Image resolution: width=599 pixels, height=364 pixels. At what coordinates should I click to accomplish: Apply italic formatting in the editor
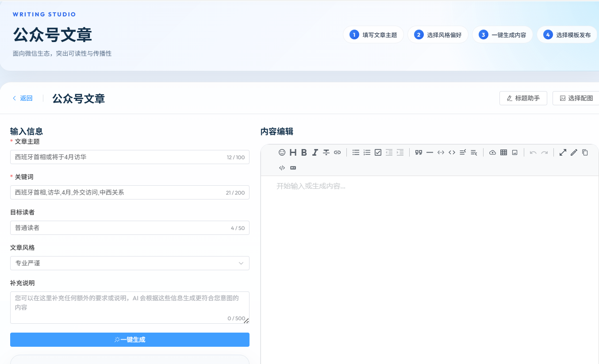[x=315, y=153]
